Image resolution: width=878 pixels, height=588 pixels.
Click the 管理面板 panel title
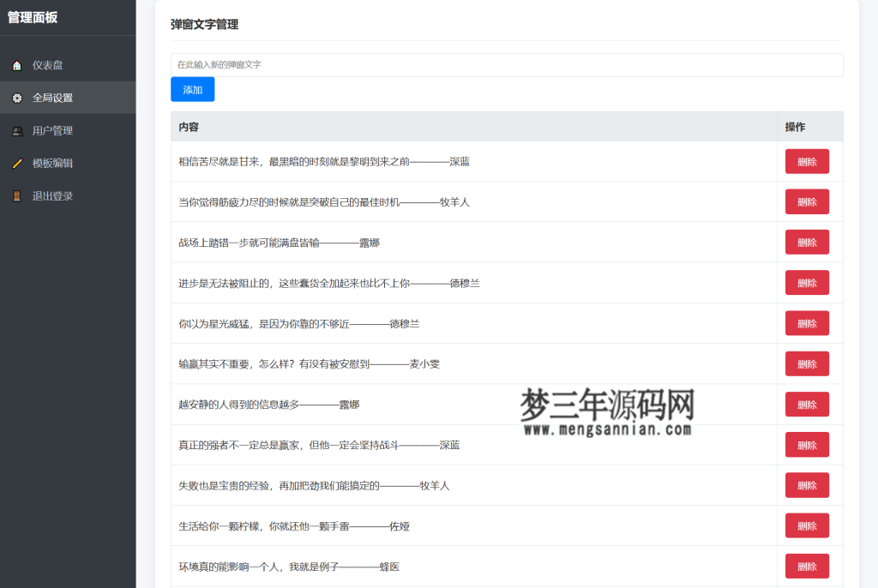[39, 17]
